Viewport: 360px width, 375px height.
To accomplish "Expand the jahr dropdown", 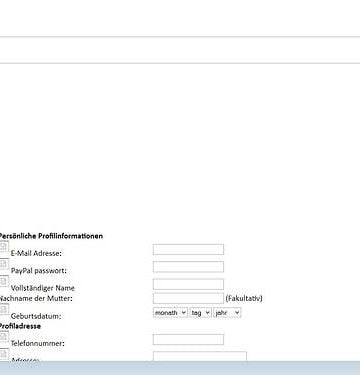I will click(227, 313).
